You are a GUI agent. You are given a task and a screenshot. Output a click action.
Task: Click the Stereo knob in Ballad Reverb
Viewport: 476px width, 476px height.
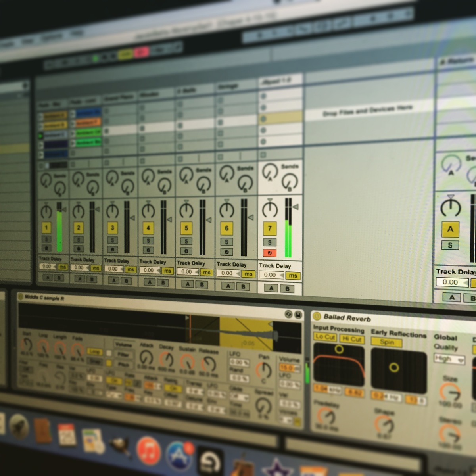tap(450, 434)
